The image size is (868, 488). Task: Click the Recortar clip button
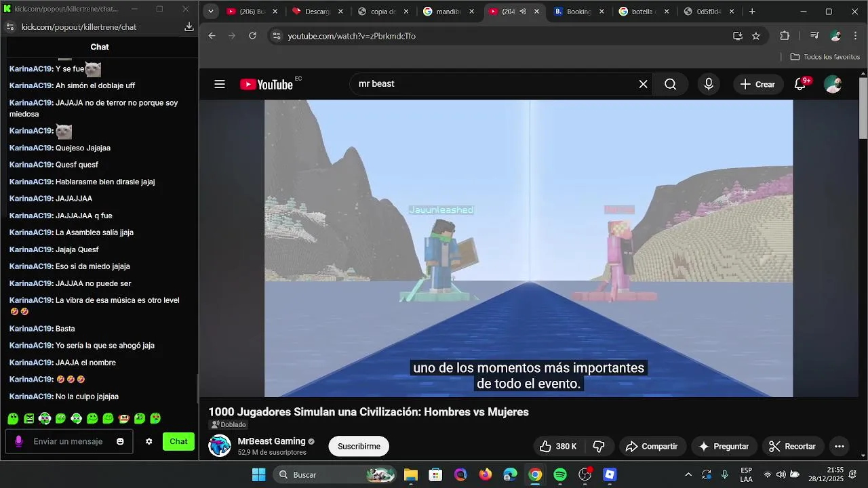[792, 446]
